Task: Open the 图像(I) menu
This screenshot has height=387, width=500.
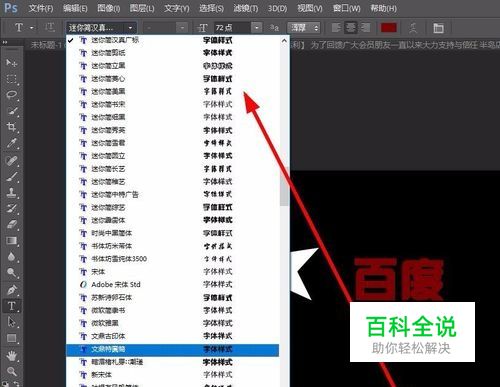Action: (109, 8)
